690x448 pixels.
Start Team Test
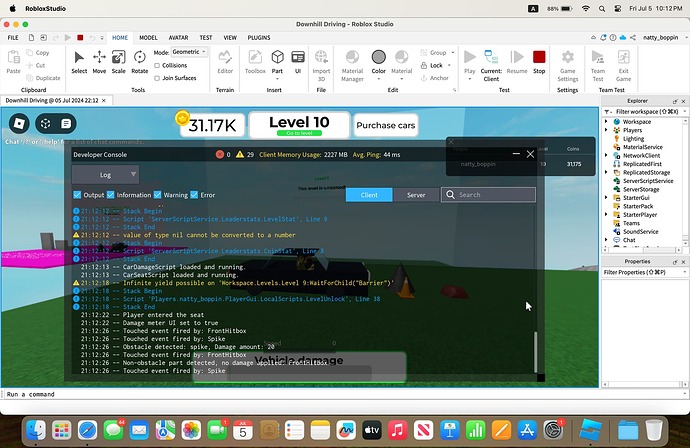tap(598, 66)
